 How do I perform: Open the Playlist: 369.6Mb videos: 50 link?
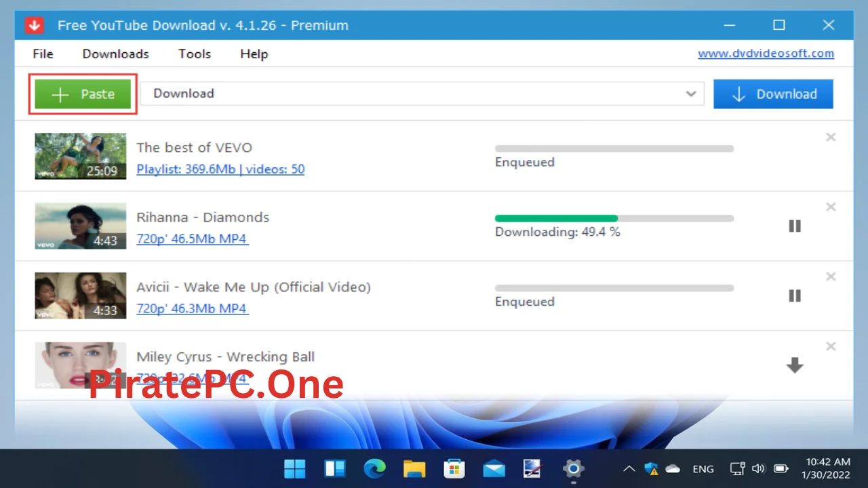pos(220,169)
